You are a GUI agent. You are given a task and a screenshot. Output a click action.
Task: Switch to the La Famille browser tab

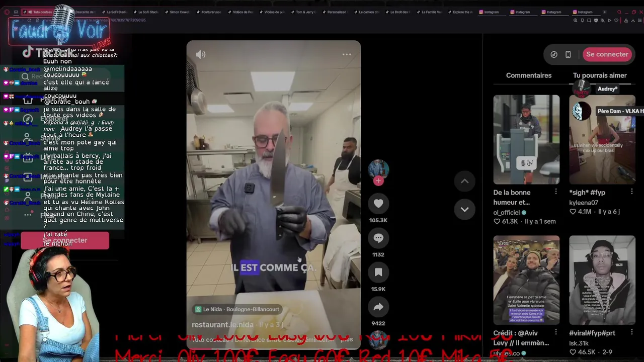430,12
